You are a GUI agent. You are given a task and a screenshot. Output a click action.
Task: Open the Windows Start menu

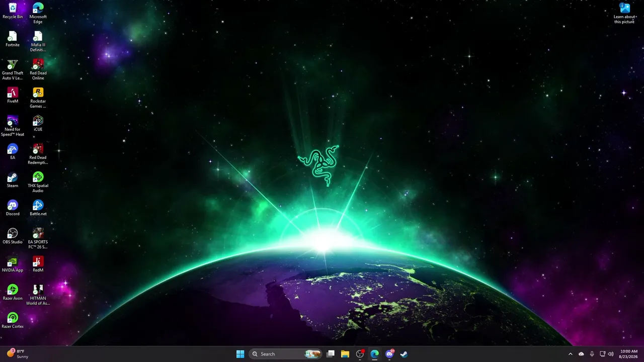pyautogui.click(x=240, y=354)
